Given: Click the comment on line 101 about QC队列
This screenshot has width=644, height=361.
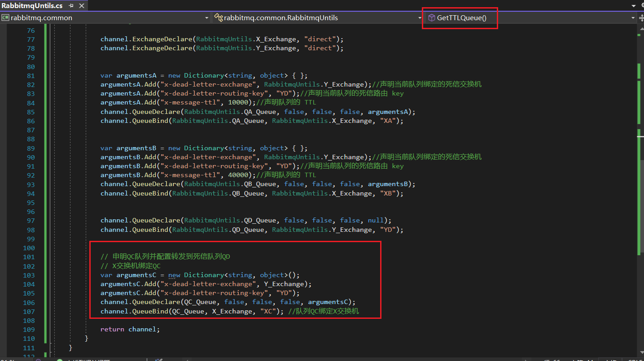Looking at the screenshot, I should 165,257.
